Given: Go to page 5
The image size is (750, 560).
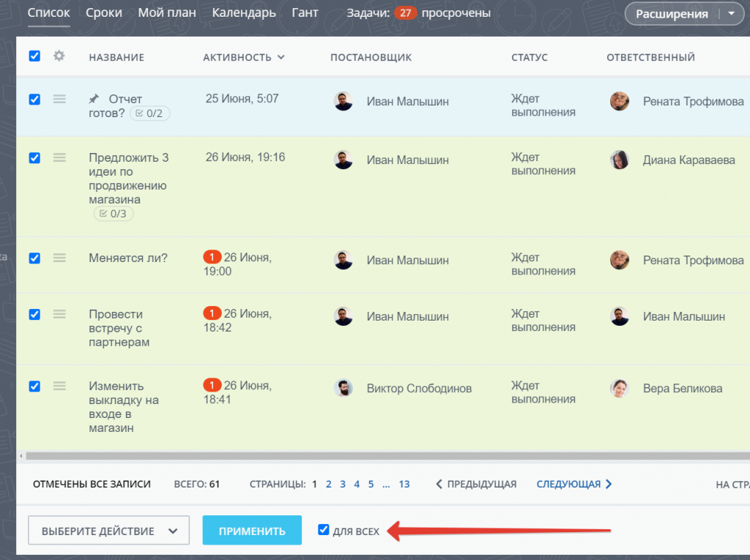Looking at the screenshot, I should pyautogui.click(x=371, y=484).
